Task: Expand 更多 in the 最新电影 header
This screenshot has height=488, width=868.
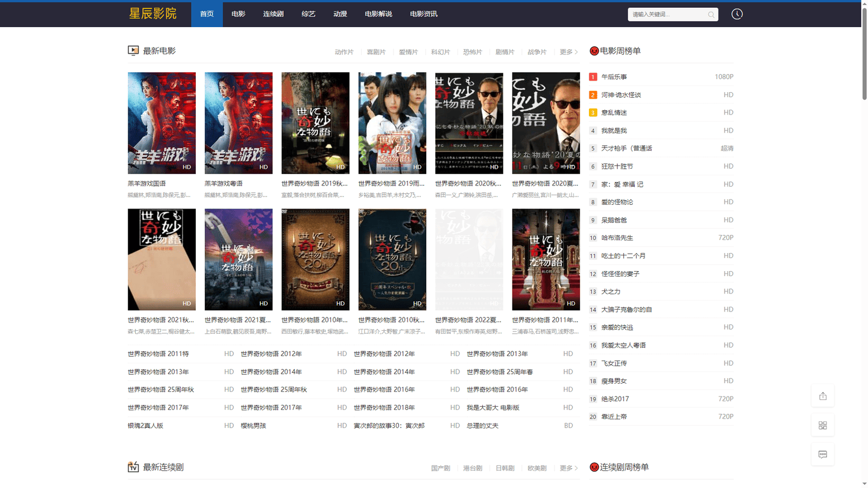Action: 568,52
